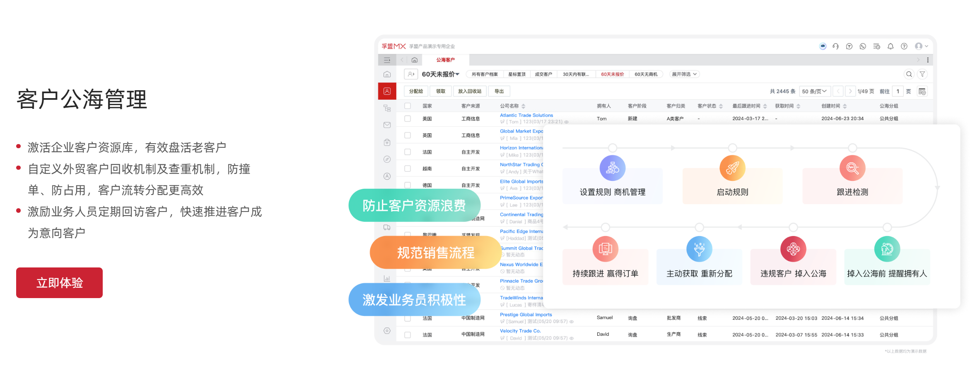Open the headset customer support icon

point(835,46)
